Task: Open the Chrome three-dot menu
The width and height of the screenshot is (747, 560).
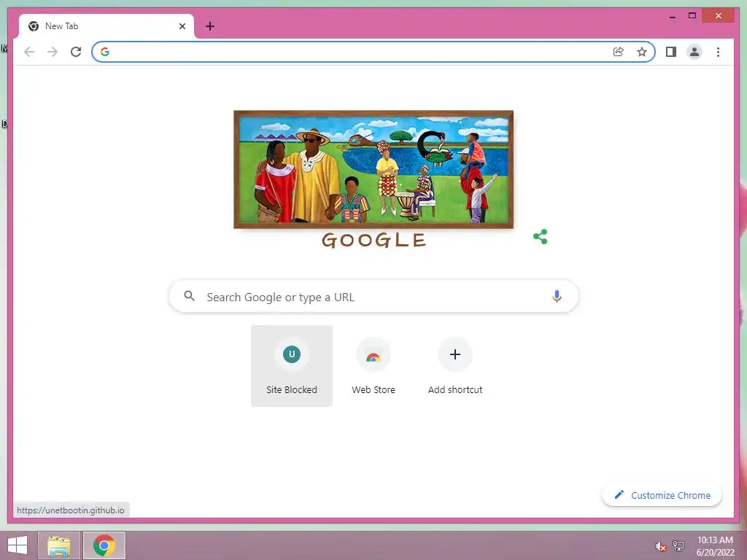Action: [718, 52]
